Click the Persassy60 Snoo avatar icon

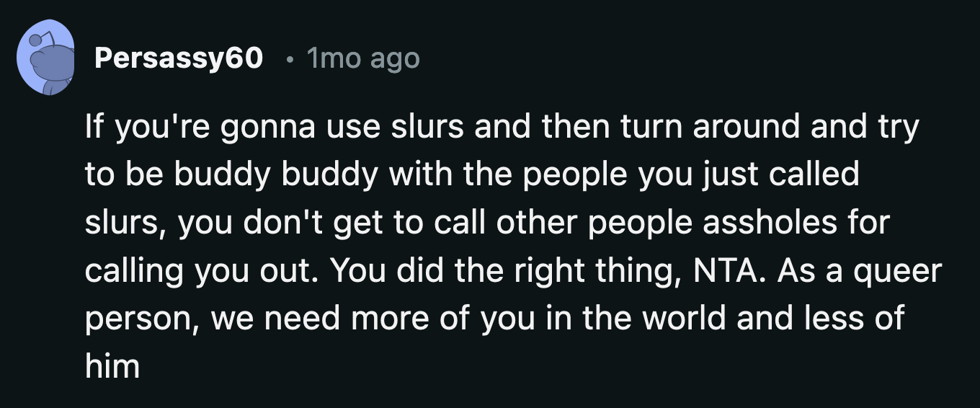click(x=45, y=58)
